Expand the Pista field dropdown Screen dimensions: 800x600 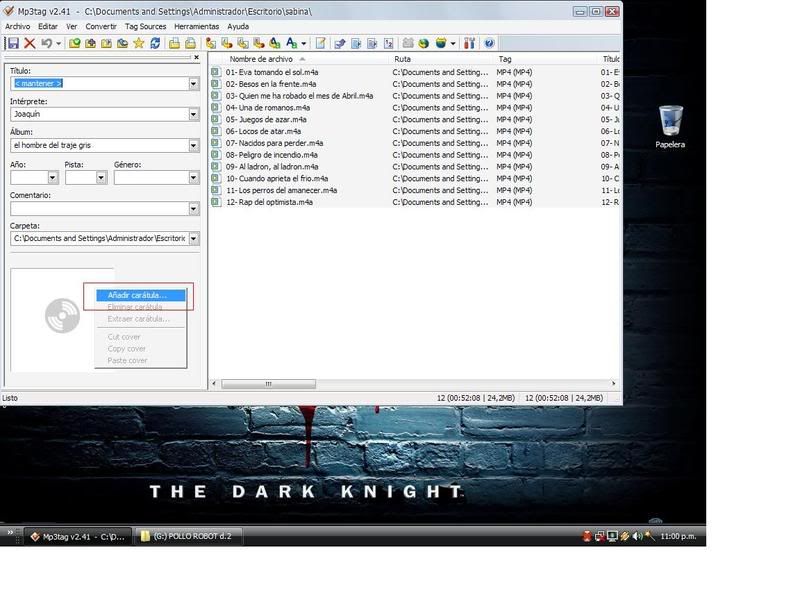click(x=101, y=178)
